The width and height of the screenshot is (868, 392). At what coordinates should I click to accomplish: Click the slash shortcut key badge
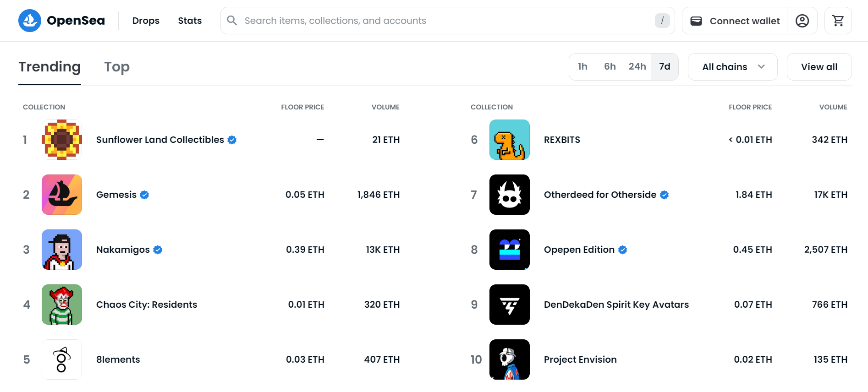662,21
